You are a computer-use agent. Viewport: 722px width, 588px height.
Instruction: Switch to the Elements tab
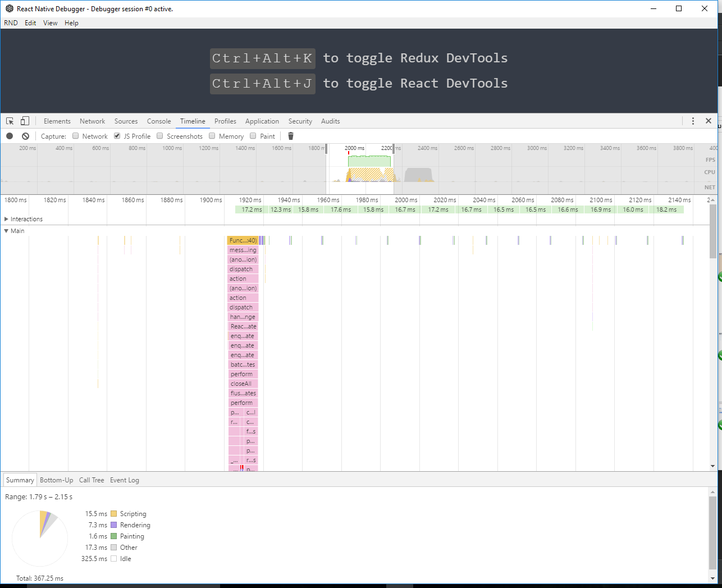[57, 121]
